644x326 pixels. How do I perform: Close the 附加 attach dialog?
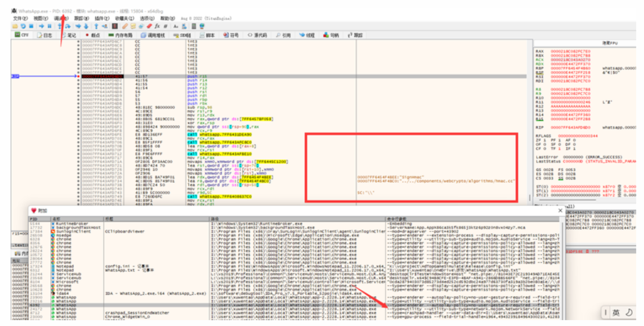560,210
